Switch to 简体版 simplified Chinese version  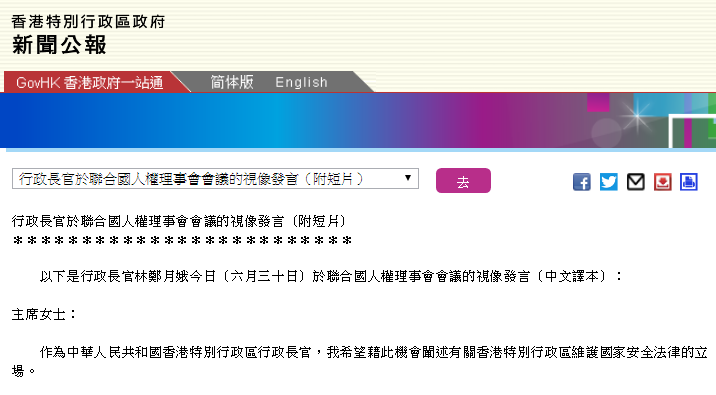click(232, 82)
